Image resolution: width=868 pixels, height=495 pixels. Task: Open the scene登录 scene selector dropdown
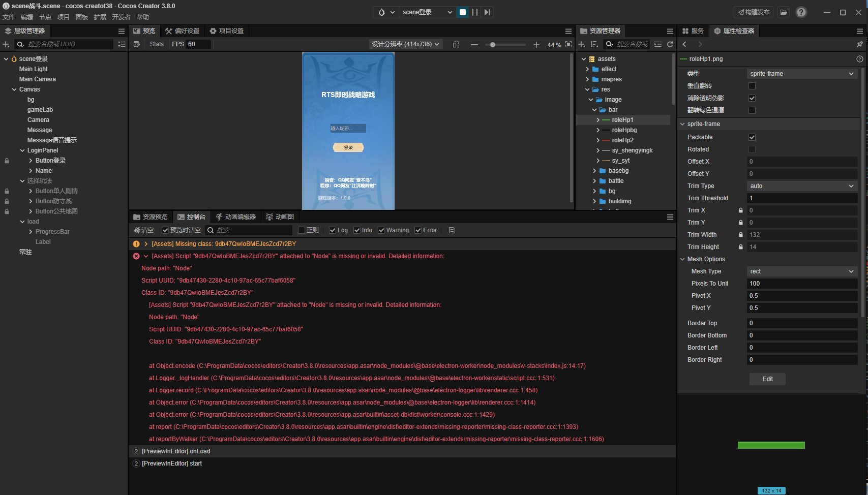(x=427, y=12)
